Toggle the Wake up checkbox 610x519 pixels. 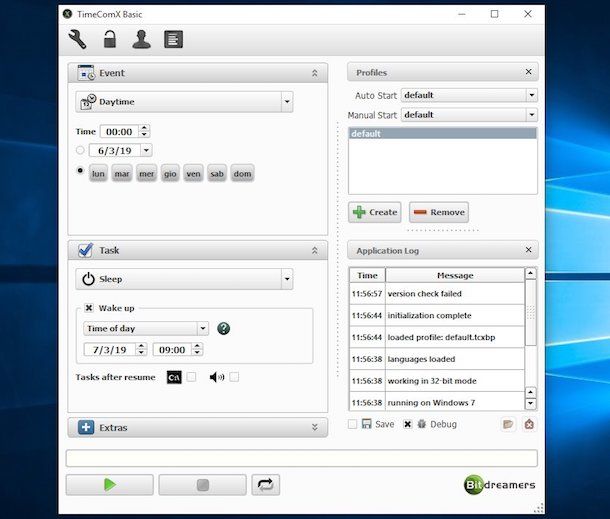tap(89, 308)
